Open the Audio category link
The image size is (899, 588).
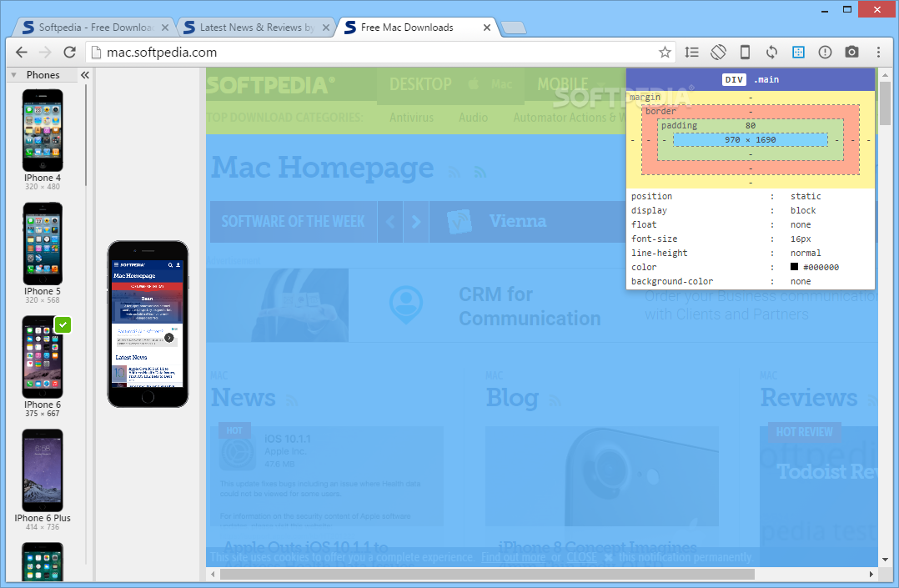click(x=473, y=118)
